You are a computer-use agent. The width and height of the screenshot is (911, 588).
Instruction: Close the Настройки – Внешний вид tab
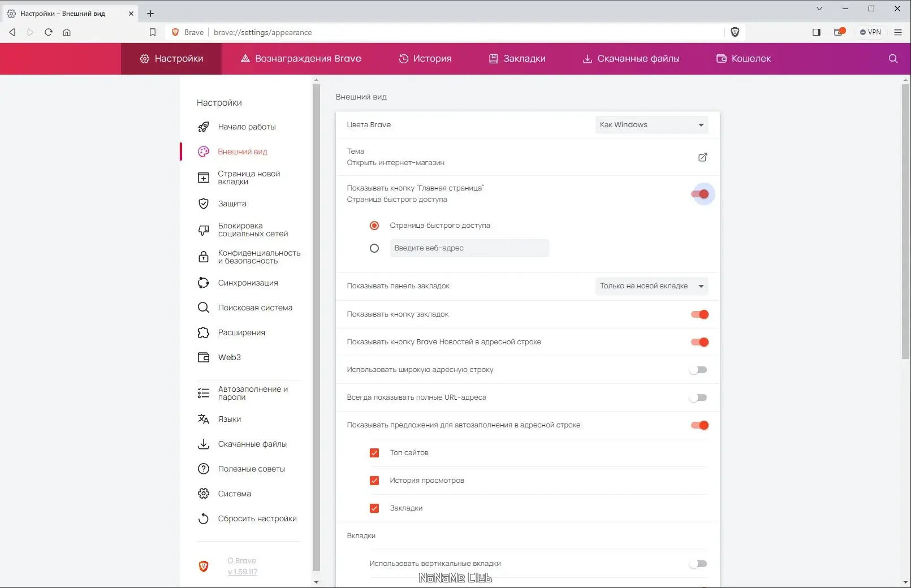click(x=131, y=14)
